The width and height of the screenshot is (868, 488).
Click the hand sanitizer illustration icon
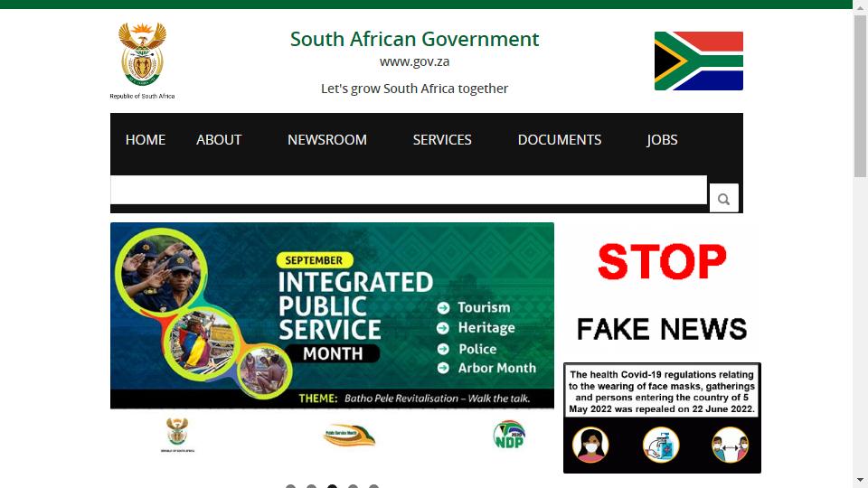point(661,445)
